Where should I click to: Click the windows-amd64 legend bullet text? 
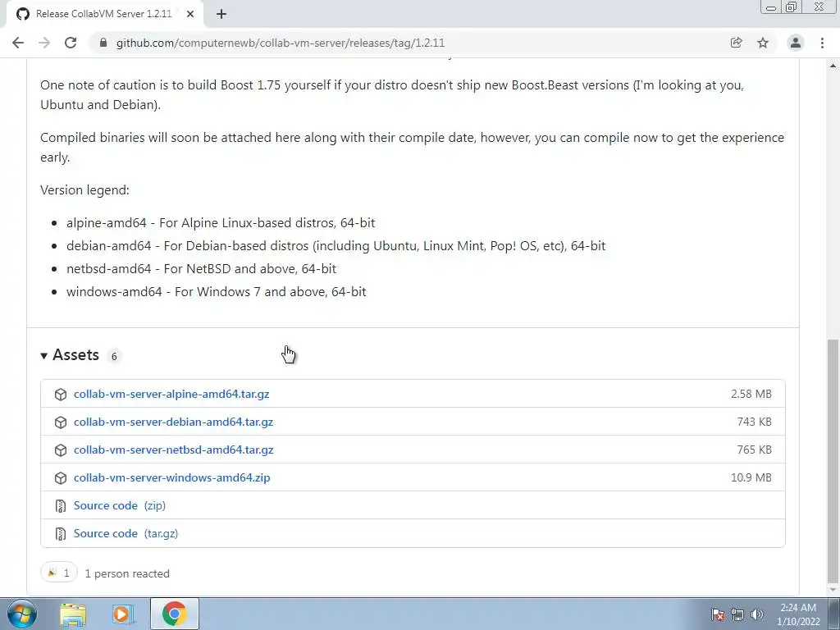point(217,291)
